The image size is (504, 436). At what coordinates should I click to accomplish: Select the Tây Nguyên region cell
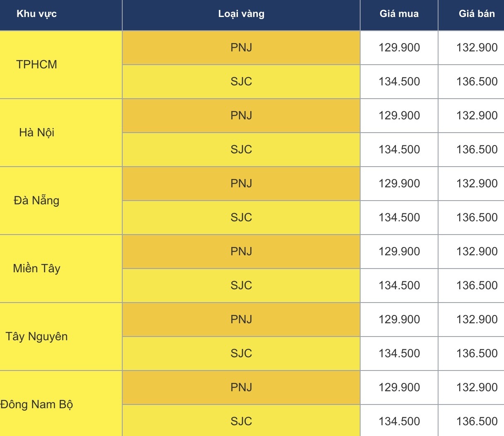(x=36, y=337)
